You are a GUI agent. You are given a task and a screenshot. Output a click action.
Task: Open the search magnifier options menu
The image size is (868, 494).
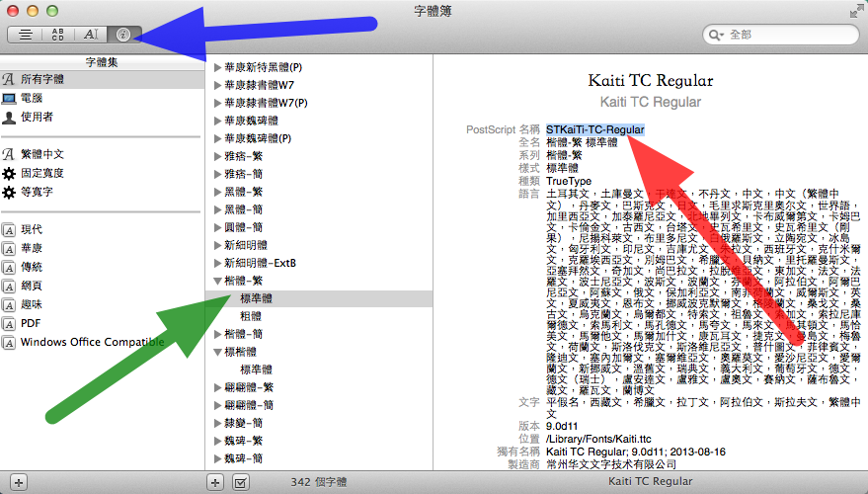pos(716,35)
